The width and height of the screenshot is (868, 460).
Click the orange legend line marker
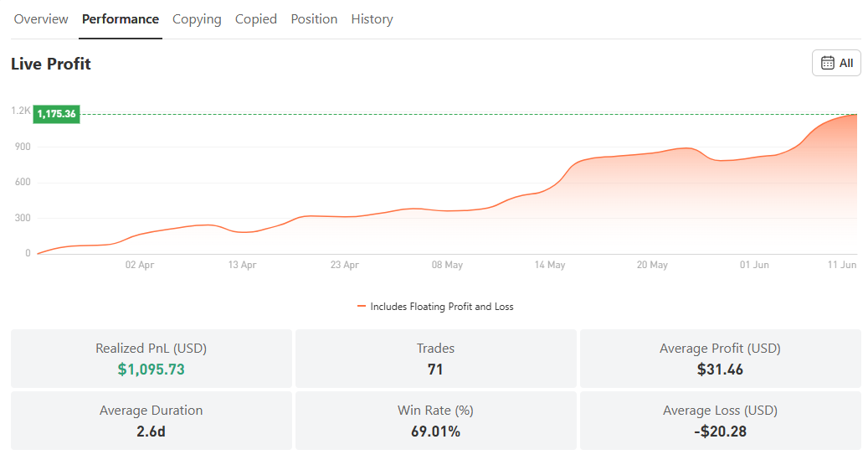coord(362,306)
